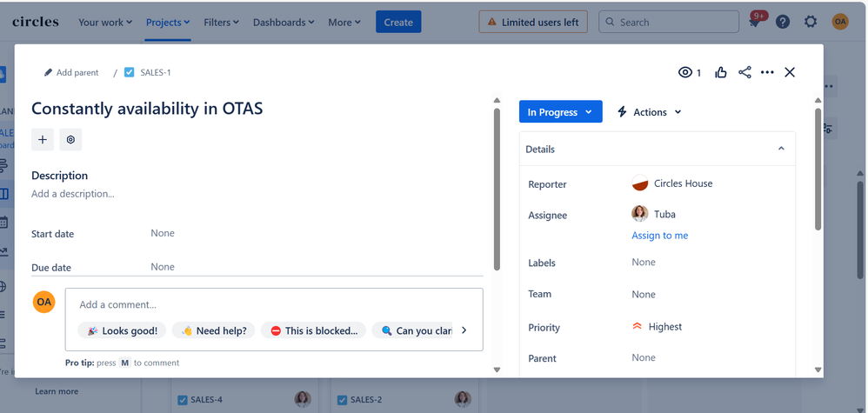Click the OA avatar beside the comment box

tap(43, 303)
